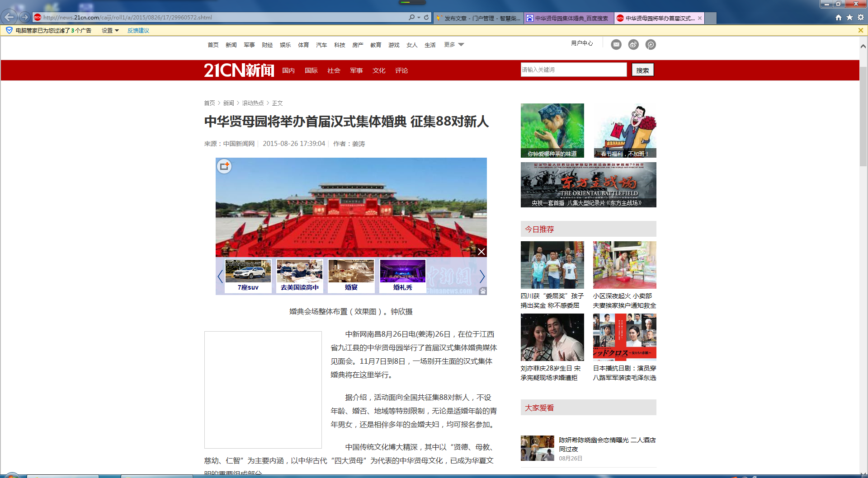Click the 中国新闻网 source link
The width and height of the screenshot is (868, 478).
(x=239, y=144)
